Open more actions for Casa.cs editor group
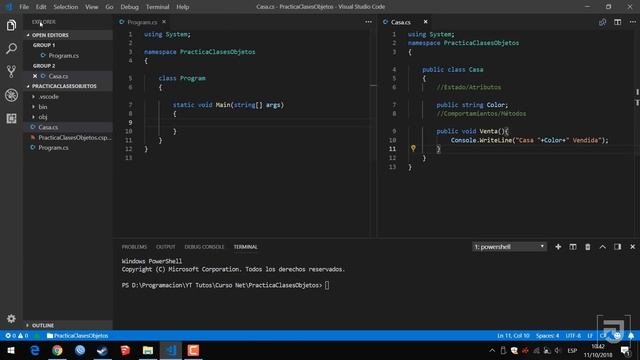Image resolution: width=640 pixels, height=360 pixels. tap(632, 22)
